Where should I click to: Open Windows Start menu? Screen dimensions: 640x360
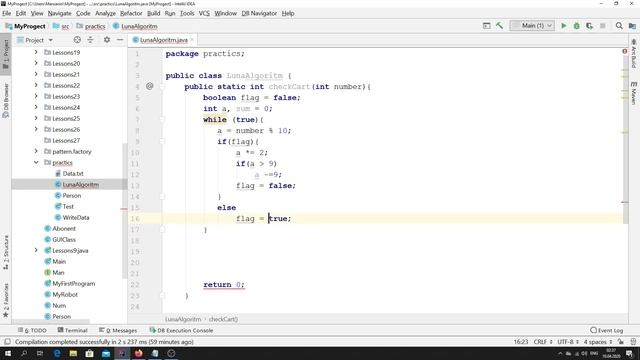8,353
